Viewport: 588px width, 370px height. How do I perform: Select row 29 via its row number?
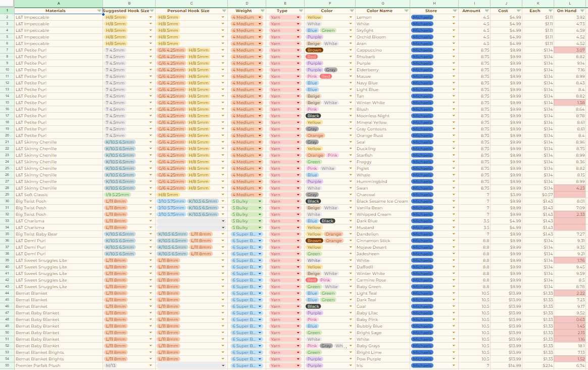tap(7, 195)
